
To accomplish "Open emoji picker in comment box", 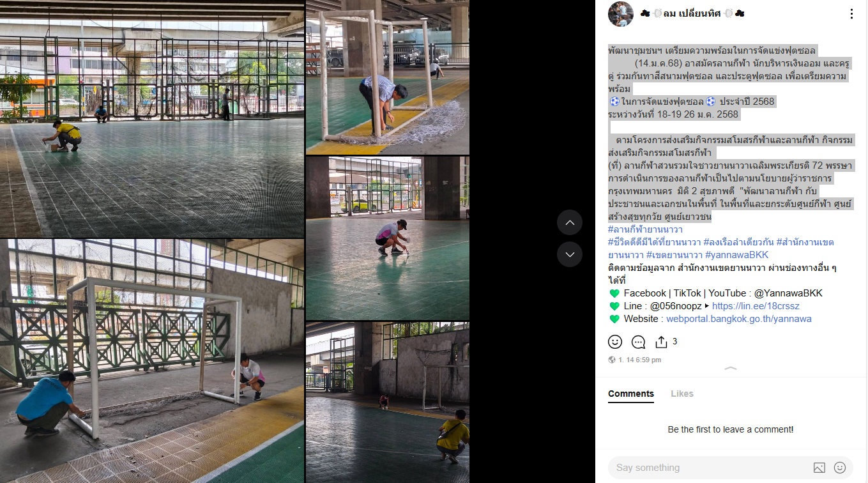I will [840, 468].
